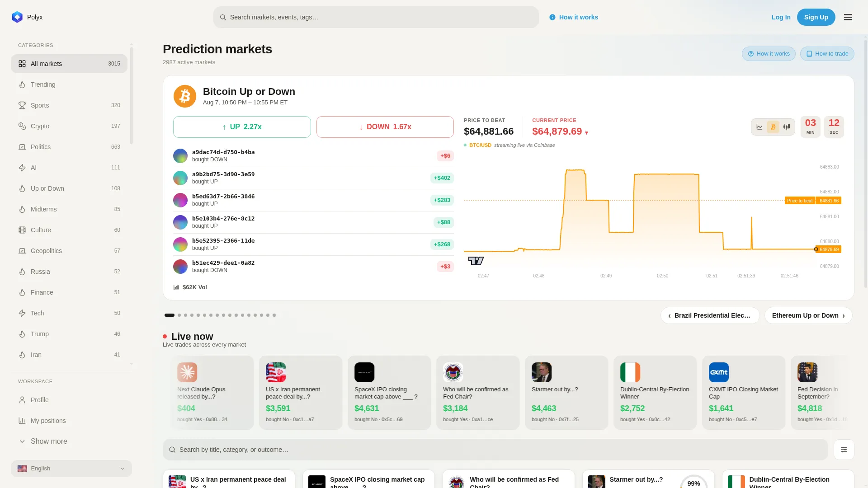The width and height of the screenshot is (868, 488).
Task: Focus the Search markets, events, tags field
Action: coord(376,17)
